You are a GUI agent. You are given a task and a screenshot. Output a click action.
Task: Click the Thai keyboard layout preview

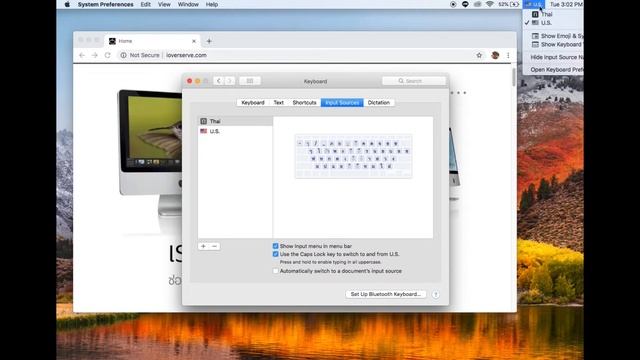click(353, 156)
